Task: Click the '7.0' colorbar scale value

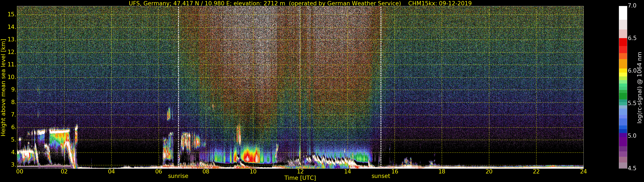Action: [632, 6]
